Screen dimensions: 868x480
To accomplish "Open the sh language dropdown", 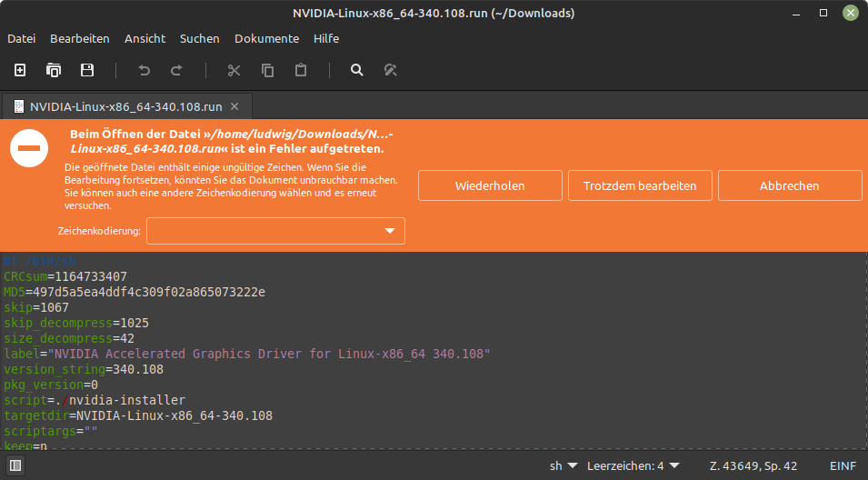I will coord(564,466).
